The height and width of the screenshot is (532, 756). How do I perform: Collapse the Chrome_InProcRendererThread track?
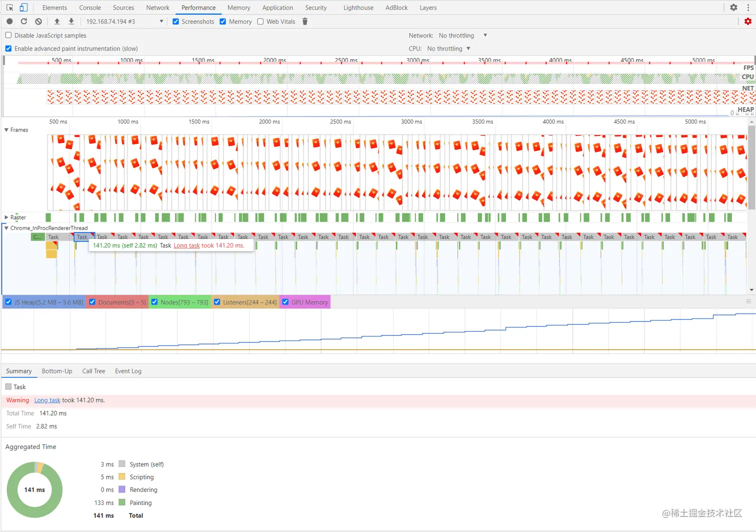click(6, 228)
